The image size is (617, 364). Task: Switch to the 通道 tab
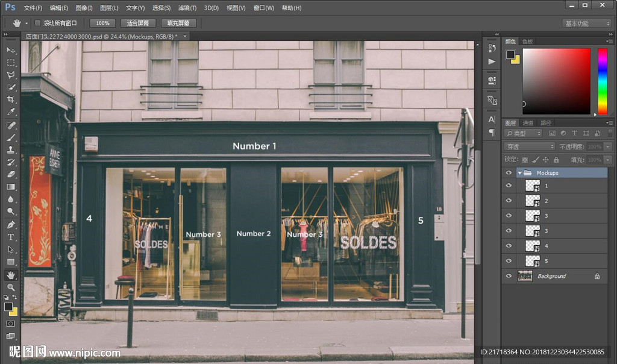pyautogui.click(x=528, y=123)
